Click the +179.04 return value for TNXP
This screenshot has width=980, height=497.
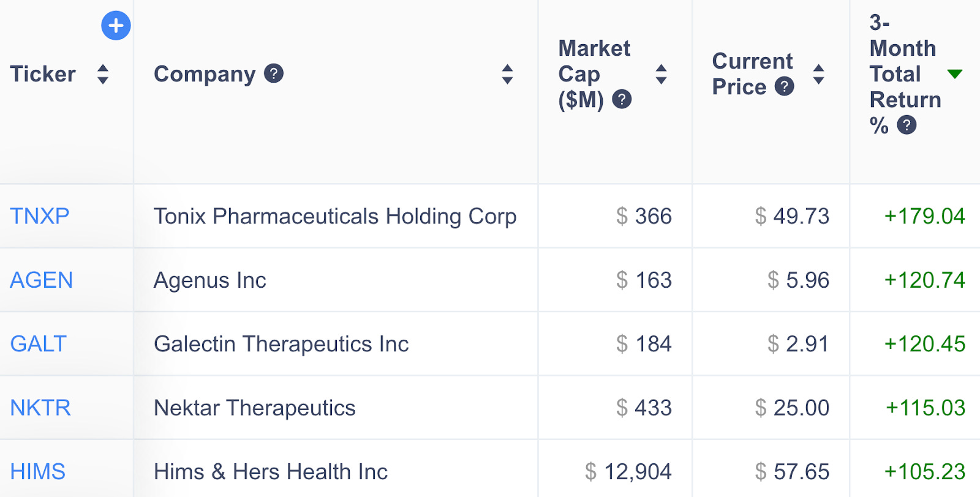pyautogui.click(x=924, y=216)
